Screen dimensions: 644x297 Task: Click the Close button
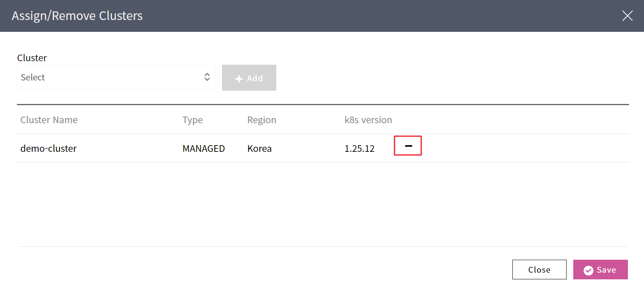pyautogui.click(x=539, y=270)
